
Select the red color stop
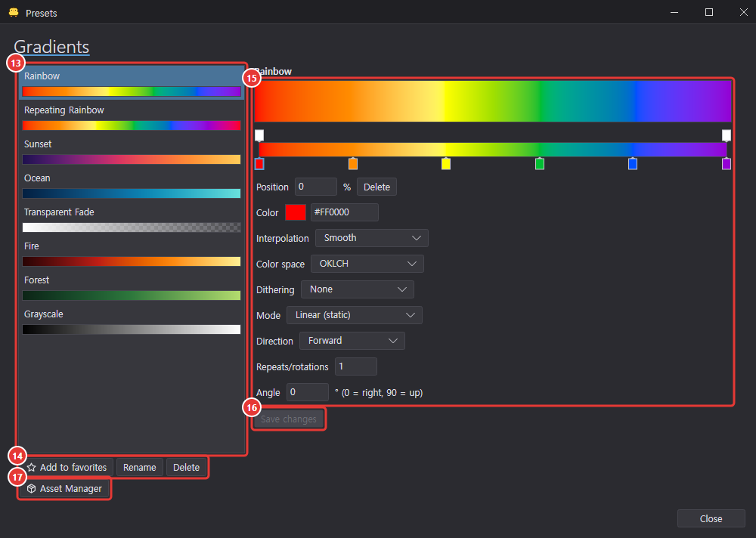pyautogui.click(x=259, y=164)
